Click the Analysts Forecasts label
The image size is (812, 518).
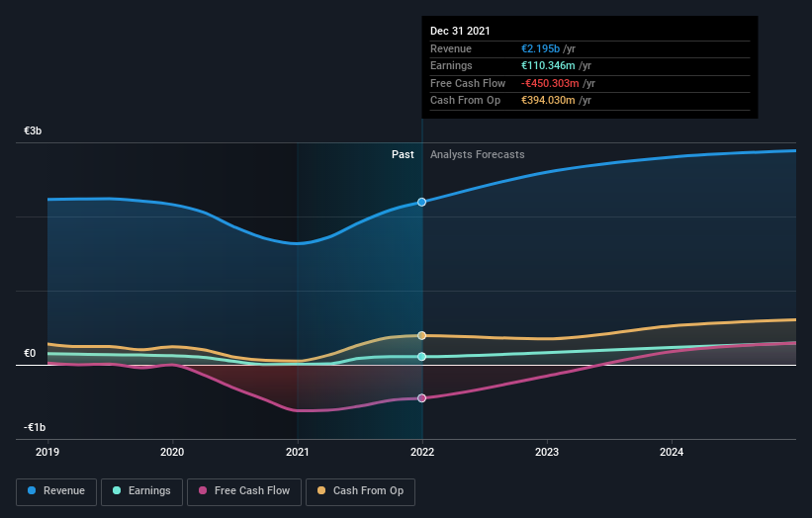click(x=478, y=155)
